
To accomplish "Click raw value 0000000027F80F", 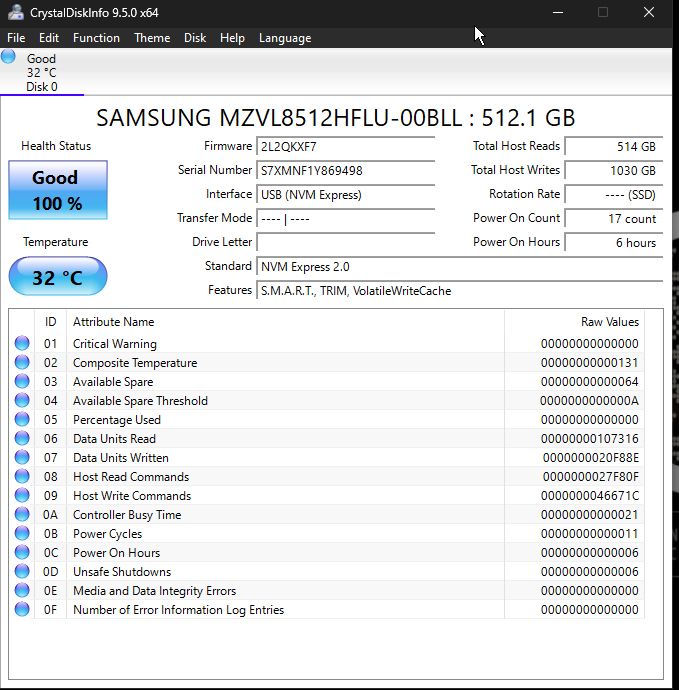I will (x=591, y=477).
